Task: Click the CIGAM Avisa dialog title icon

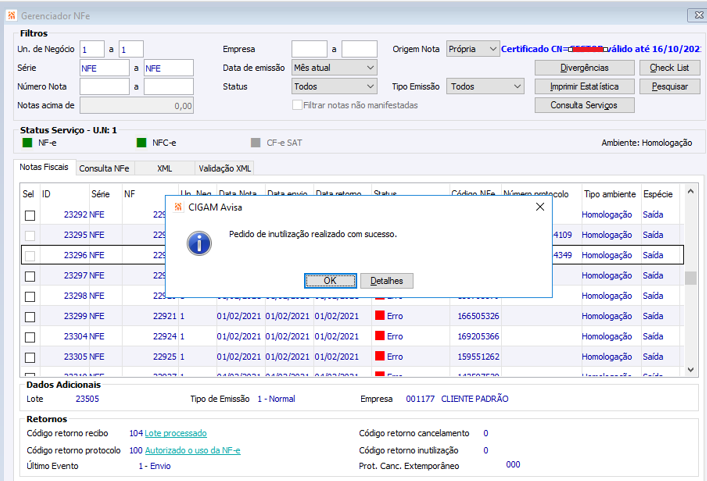Action: pos(178,207)
